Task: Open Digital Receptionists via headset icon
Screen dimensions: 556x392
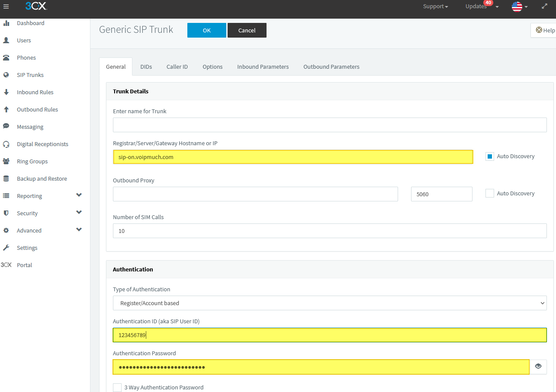Action: (x=6, y=144)
